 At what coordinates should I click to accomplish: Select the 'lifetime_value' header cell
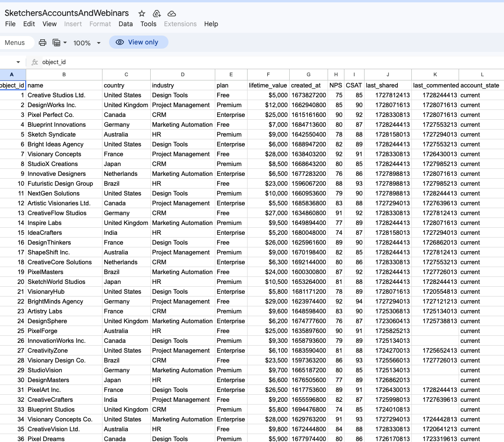tap(268, 86)
